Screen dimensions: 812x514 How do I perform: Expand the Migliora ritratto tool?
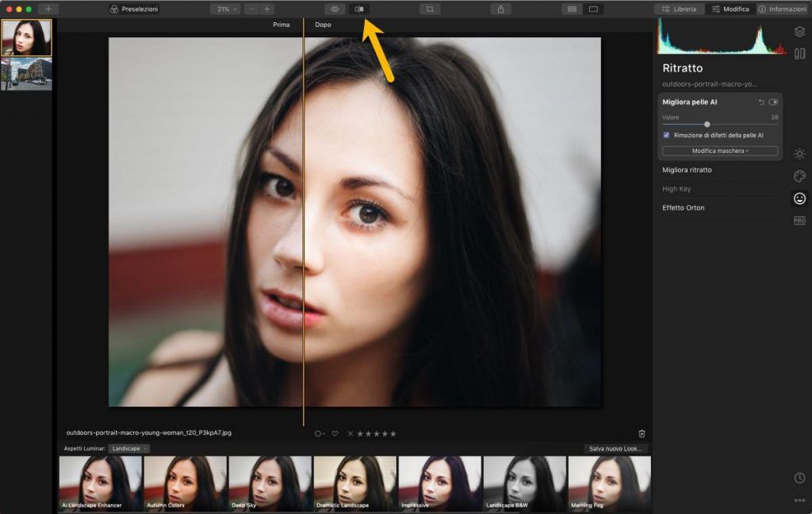(688, 170)
